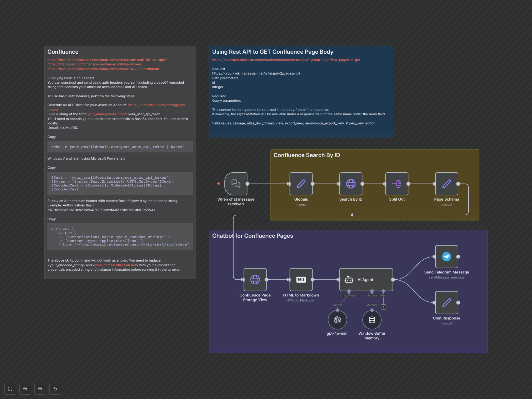
Task: Open the Page Schema node
Action: pyautogui.click(x=446, y=184)
